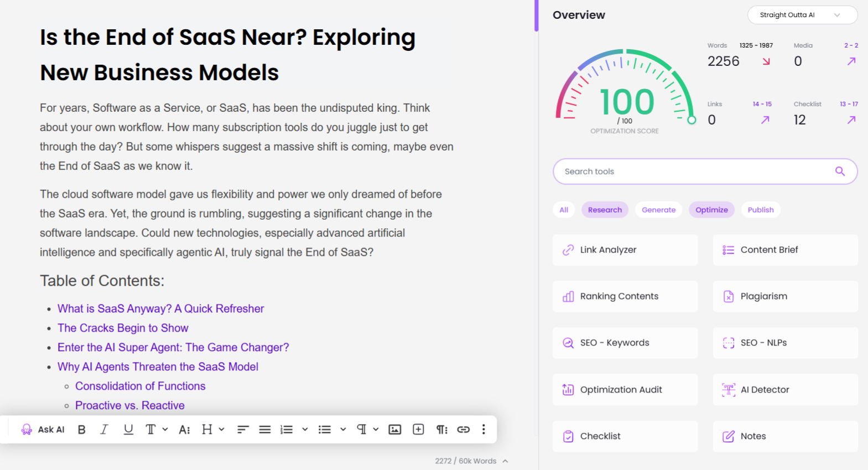Viewport: 868px width, 470px height.
Task: Open the Ask AI assistant
Action: (43, 430)
